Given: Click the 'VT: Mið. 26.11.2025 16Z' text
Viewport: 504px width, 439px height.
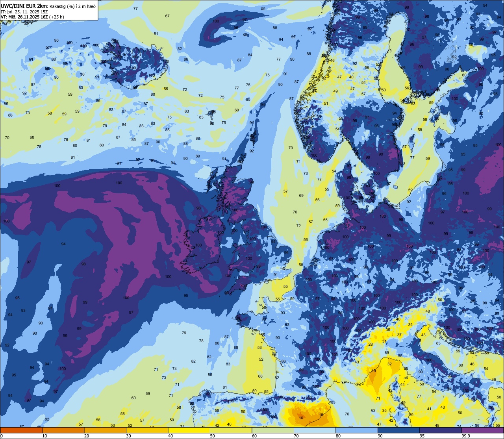Looking at the screenshot, I should coord(24,17).
